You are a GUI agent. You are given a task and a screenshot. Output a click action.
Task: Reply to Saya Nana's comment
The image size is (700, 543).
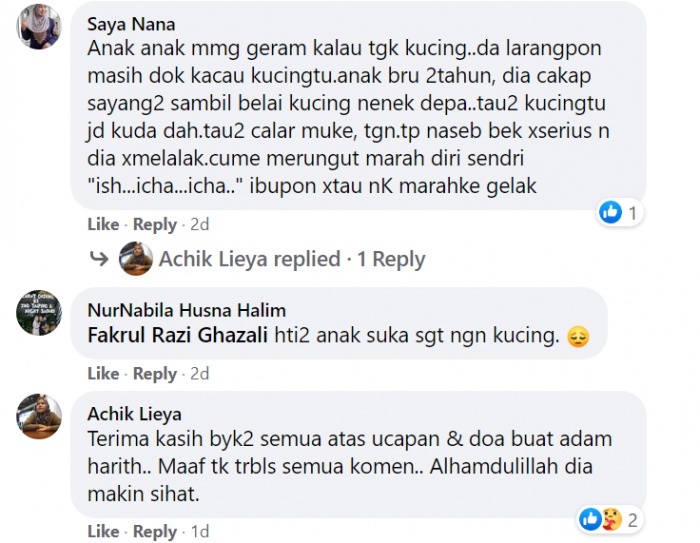[x=155, y=224]
